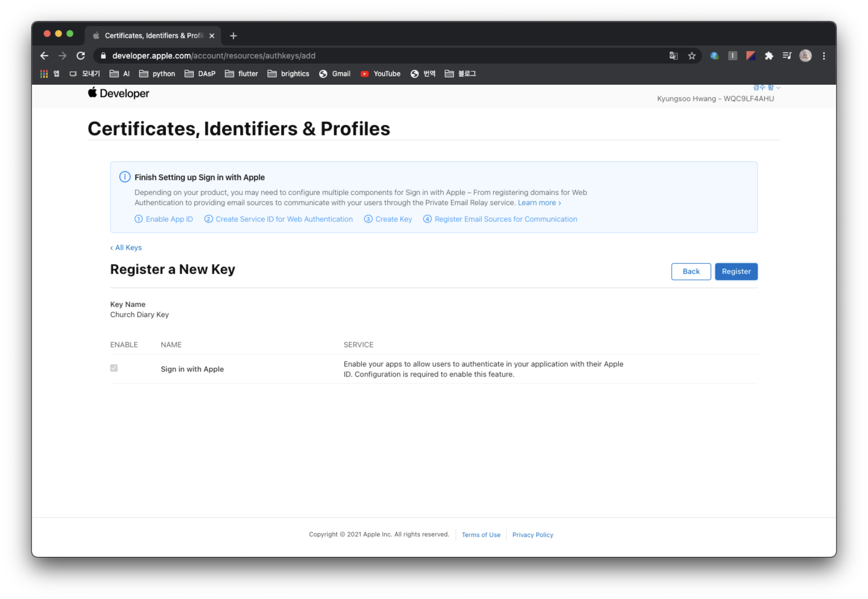Screen dimensions: 868x599
Task: Open a new tab with plus button
Action: [x=233, y=36]
